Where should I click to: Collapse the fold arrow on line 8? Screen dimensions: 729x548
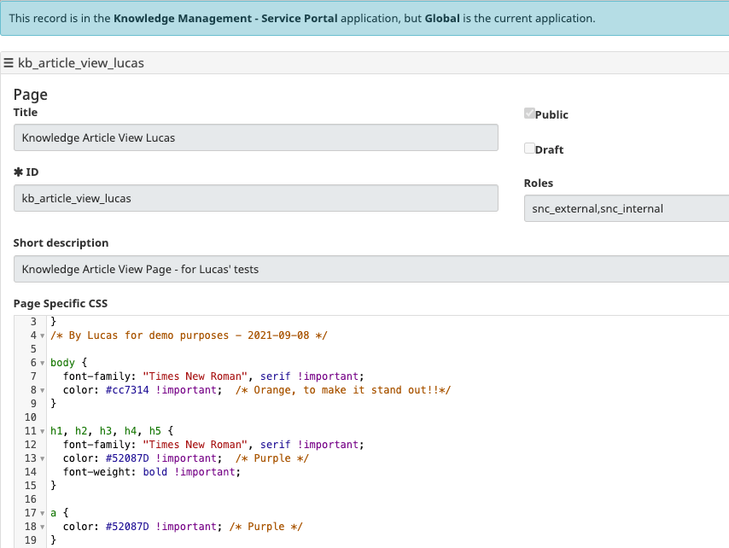coord(42,390)
